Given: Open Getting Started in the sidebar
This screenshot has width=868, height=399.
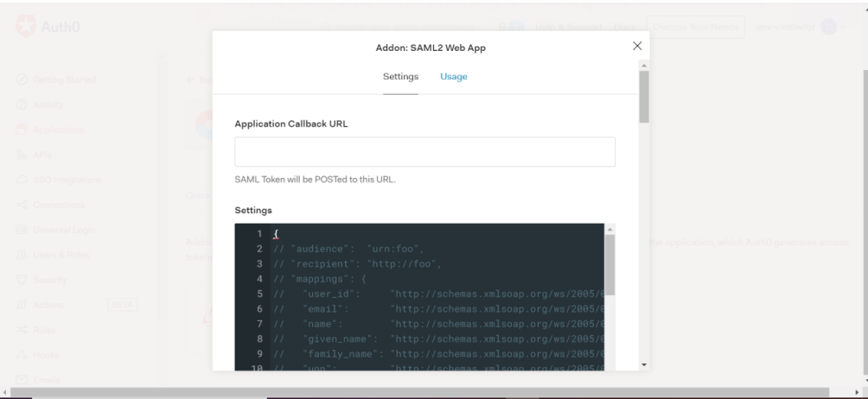Looking at the screenshot, I should click(64, 79).
